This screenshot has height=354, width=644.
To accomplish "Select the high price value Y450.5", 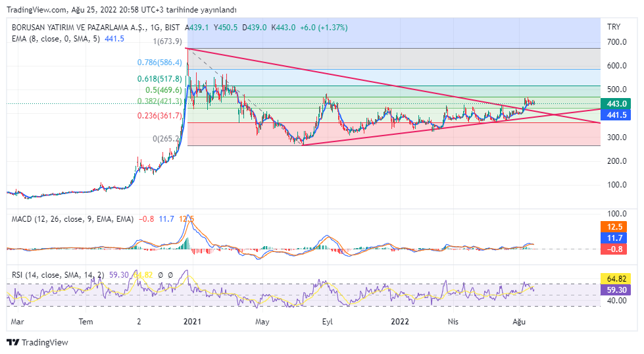I will tap(225, 28).
